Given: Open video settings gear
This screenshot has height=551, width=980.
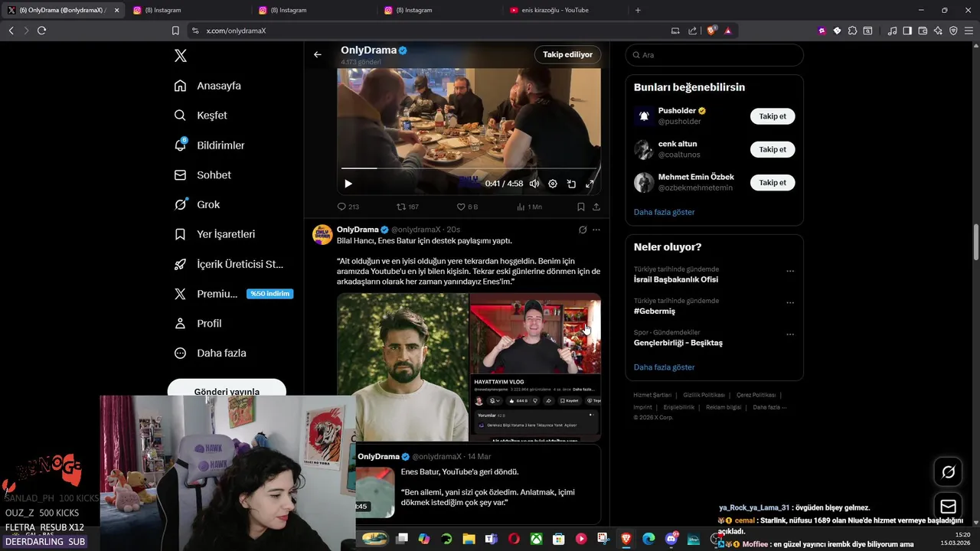Looking at the screenshot, I should 553,184.
